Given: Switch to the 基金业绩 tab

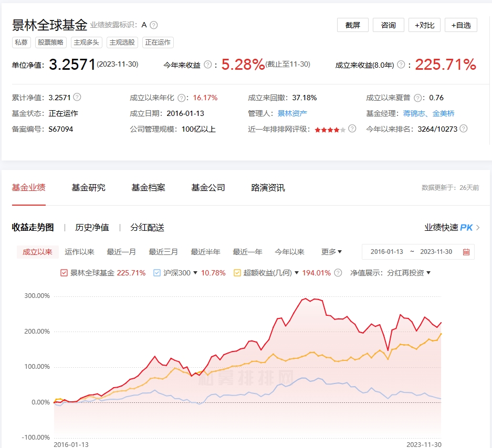Looking at the screenshot, I should (28, 187).
